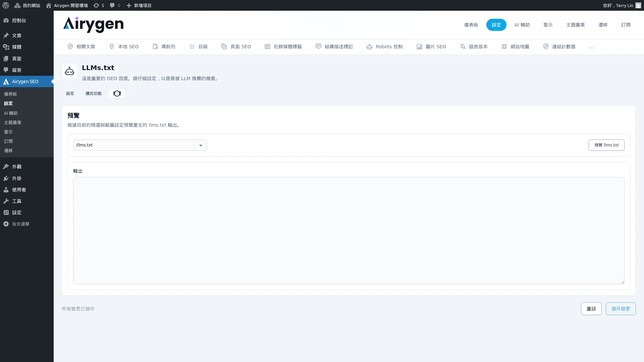Click the /llms.txt file selector field
Viewport: 644px width, 362px height.
tap(140, 145)
